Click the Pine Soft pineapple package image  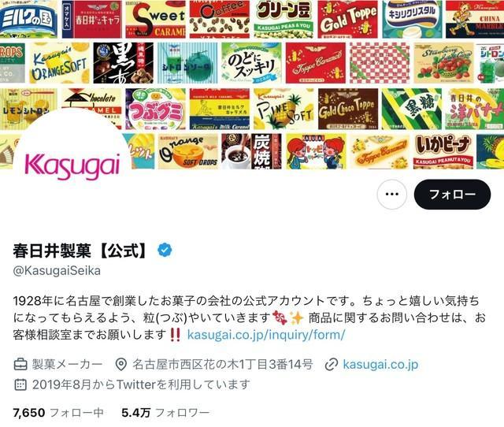tap(283, 109)
